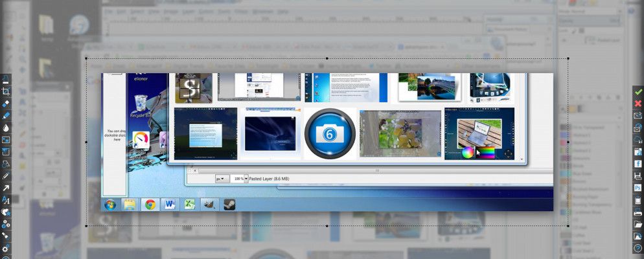
Task: Click the Windows Start button
Action: [110, 205]
